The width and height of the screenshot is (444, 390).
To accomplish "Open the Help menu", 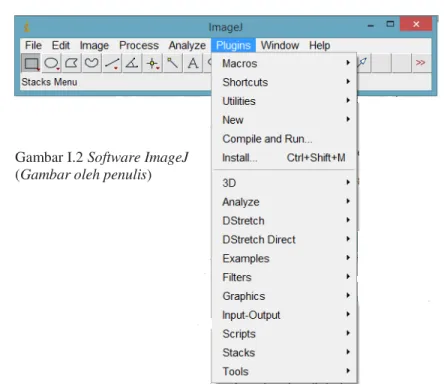I will tap(320, 45).
